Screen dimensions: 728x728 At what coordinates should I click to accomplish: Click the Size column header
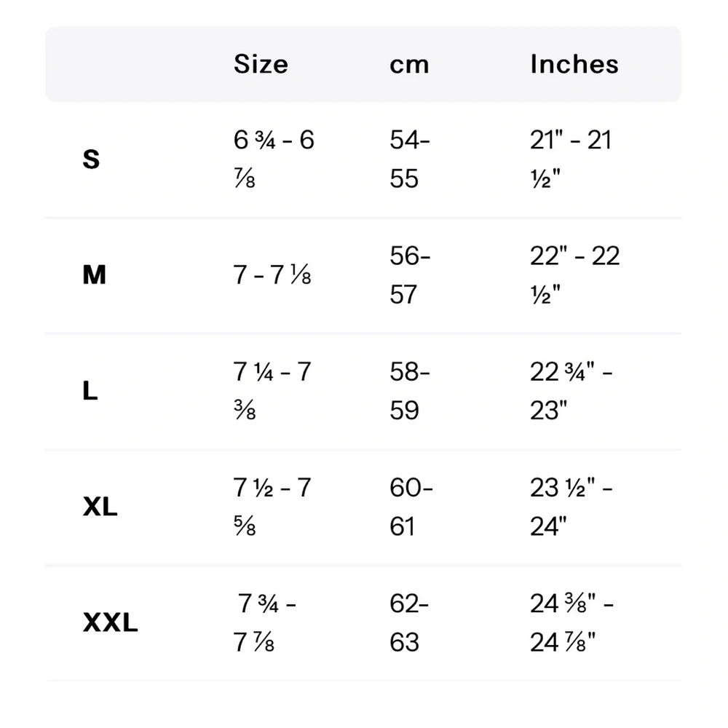pyautogui.click(x=261, y=64)
